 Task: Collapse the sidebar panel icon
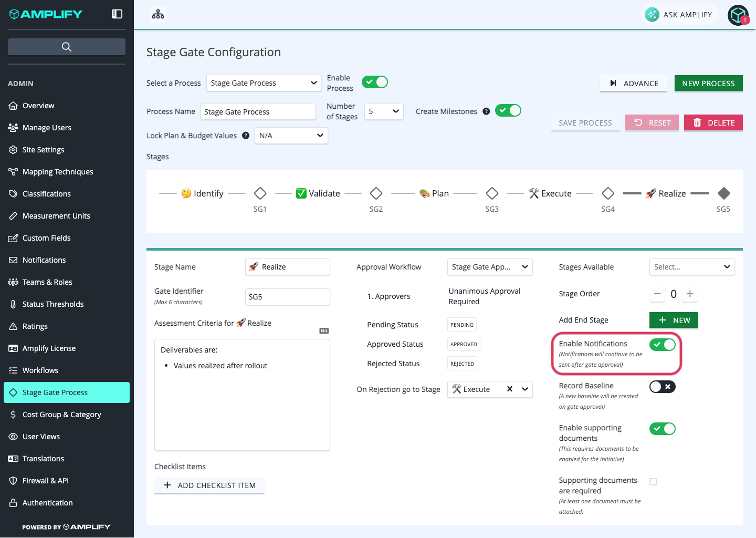click(117, 14)
